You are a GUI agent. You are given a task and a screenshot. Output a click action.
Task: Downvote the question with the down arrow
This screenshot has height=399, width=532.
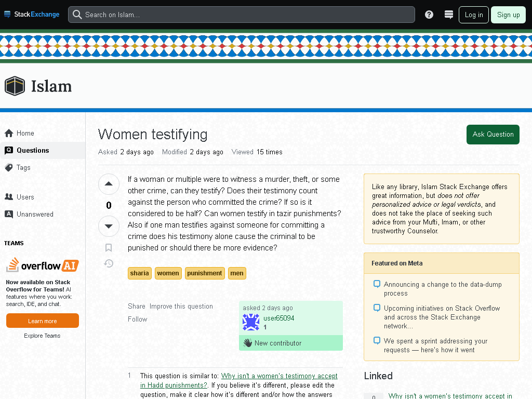click(x=109, y=226)
